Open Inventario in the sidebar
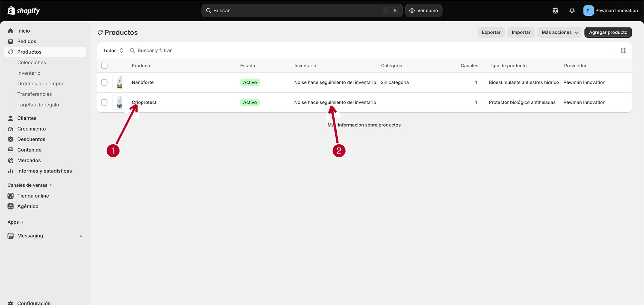Screen dimensions: 644x305 (x=29, y=73)
